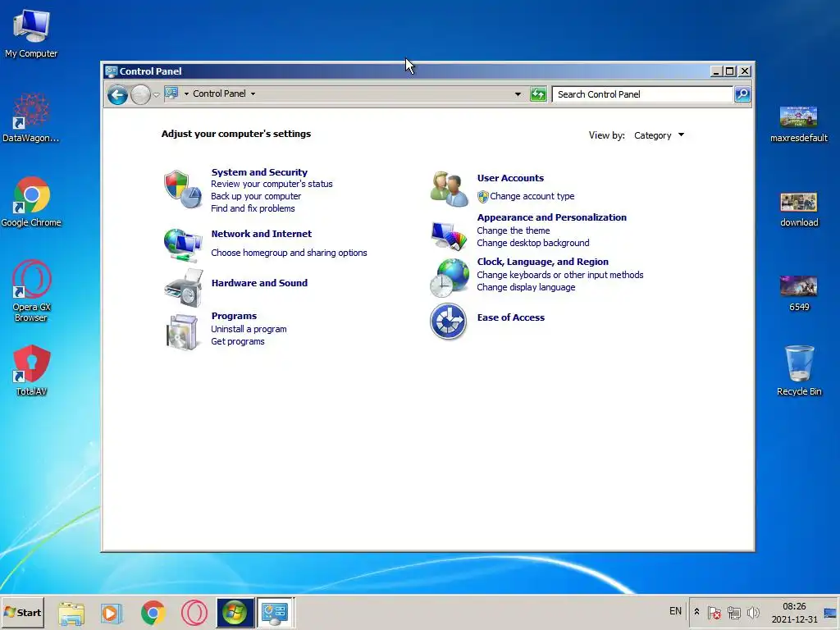Open Network and Internet globe icon
The width and height of the screenshot is (840, 630).
pyautogui.click(x=183, y=244)
